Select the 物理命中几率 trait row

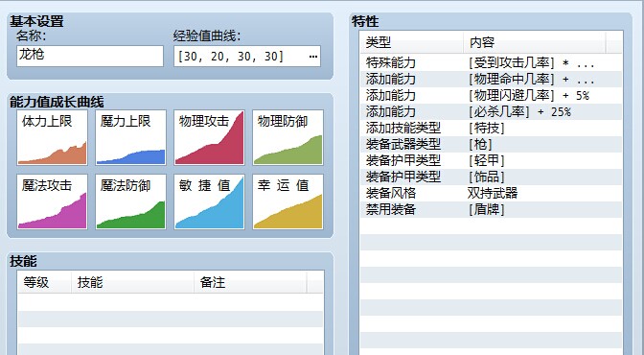coord(492,79)
